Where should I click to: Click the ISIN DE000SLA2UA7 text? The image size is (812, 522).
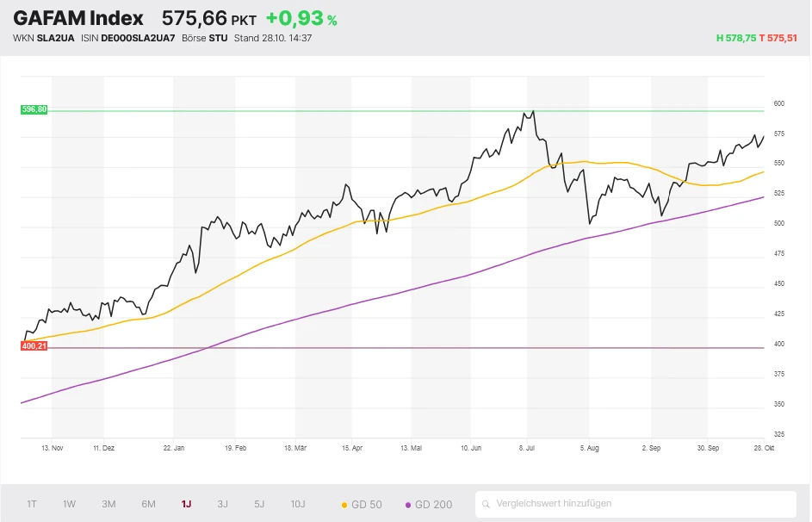(x=127, y=38)
